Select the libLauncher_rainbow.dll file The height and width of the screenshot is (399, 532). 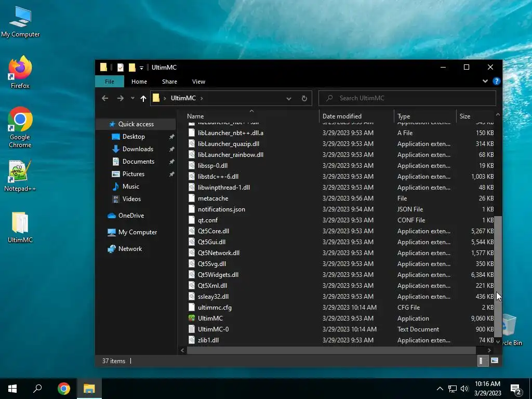[x=230, y=155]
